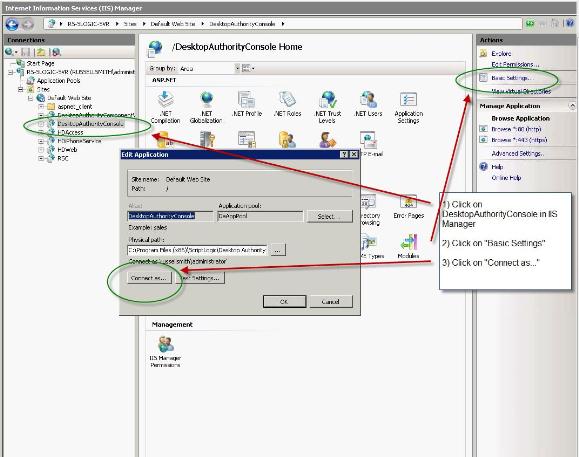Open the .NET Compilation feature
This screenshot has height=457, width=579.
165,107
